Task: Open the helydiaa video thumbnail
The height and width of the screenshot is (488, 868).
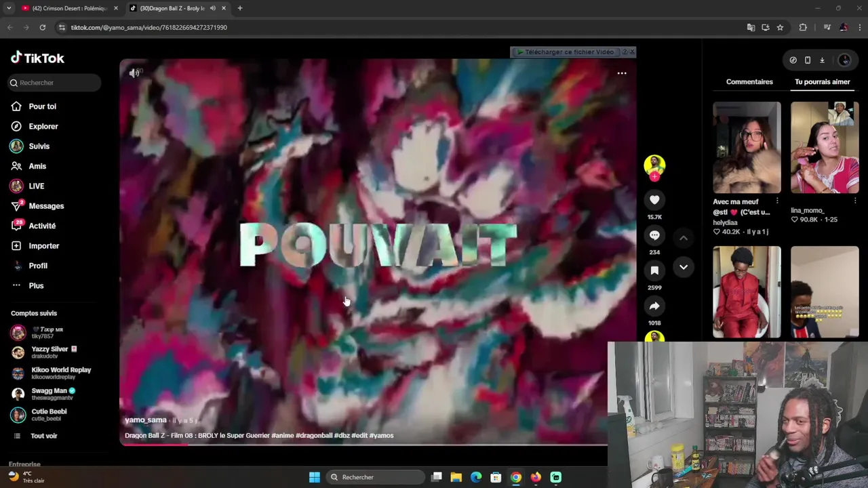Action: [747, 148]
